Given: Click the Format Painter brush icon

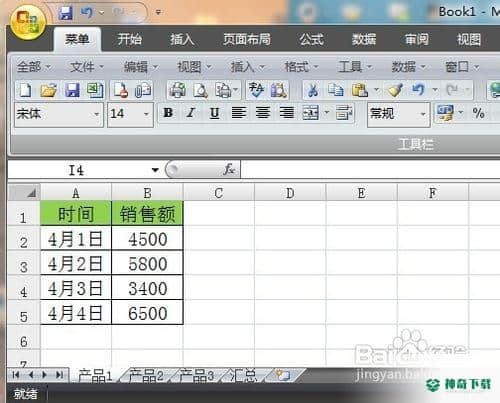Looking at the screenshot, I should point(395,90).
